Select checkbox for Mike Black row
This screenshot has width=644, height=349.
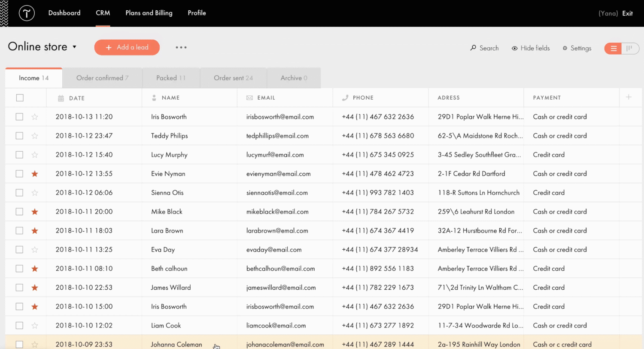click(19, 211)
